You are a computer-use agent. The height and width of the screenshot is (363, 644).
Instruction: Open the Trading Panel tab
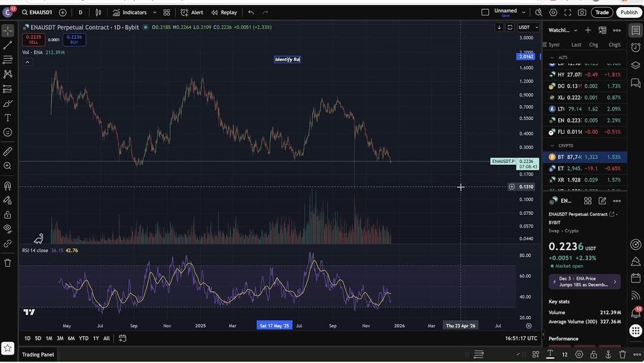[38, 355]
